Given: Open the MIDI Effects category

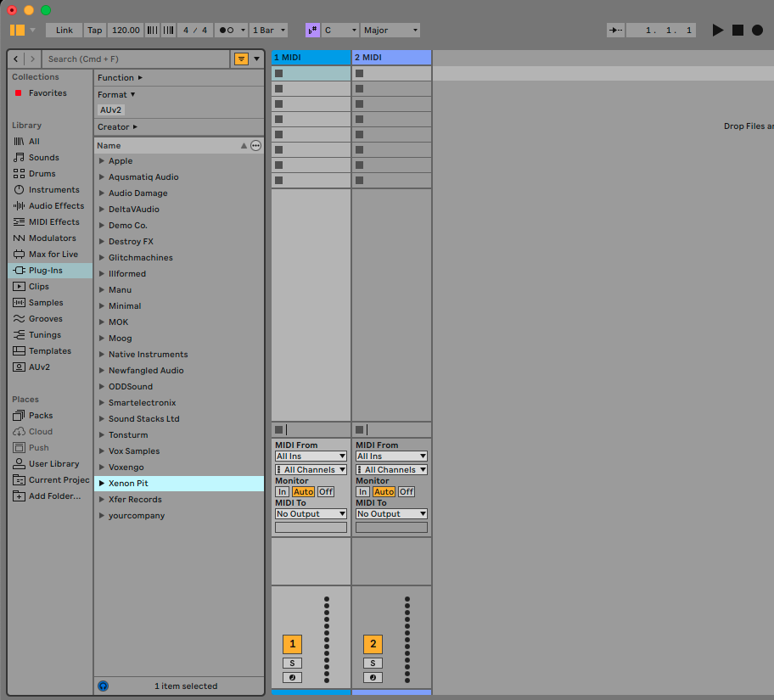Looking at the screenshot, I should pos(53,222).
